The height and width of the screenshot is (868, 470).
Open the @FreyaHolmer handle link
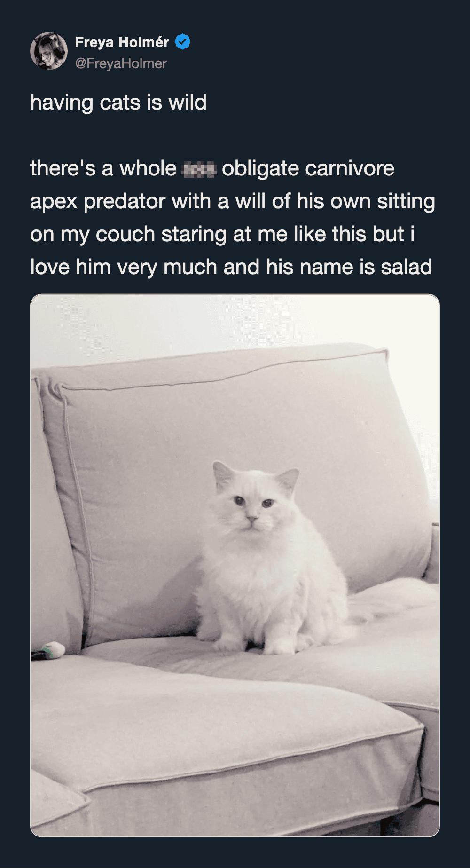tap(121, 63)
